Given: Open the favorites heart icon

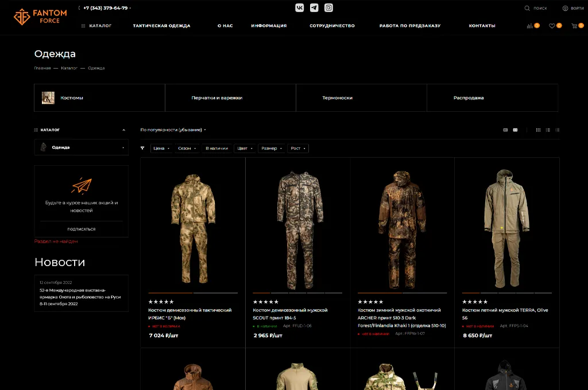Looking at the screenshot, I should pyautogui.click(x=552, y=26).
